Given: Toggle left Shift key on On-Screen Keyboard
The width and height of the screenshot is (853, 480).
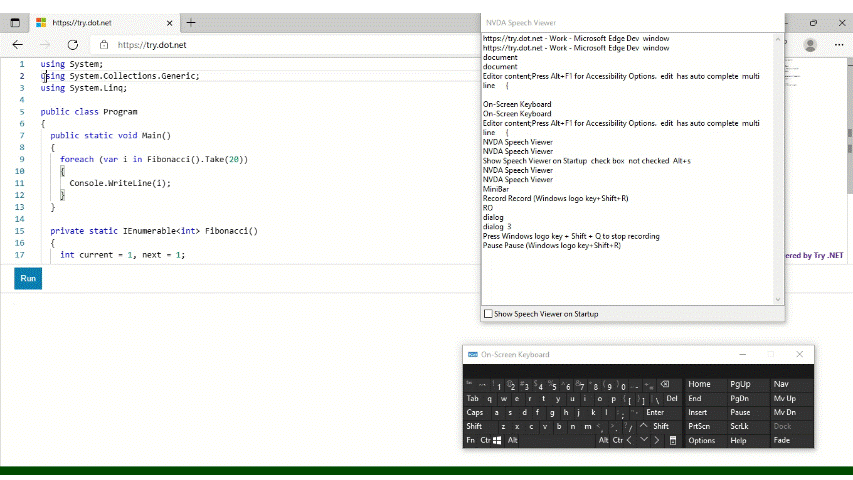Looking at the screenshot, I should point(481,427).
